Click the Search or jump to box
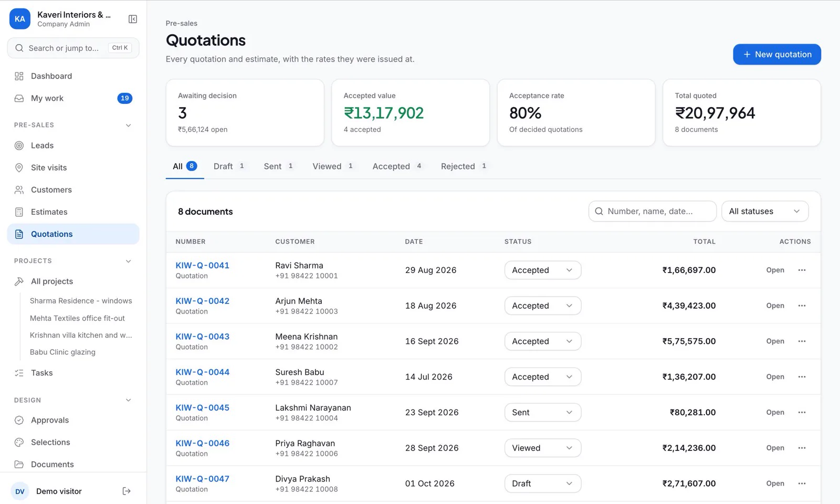 (73, 48)
